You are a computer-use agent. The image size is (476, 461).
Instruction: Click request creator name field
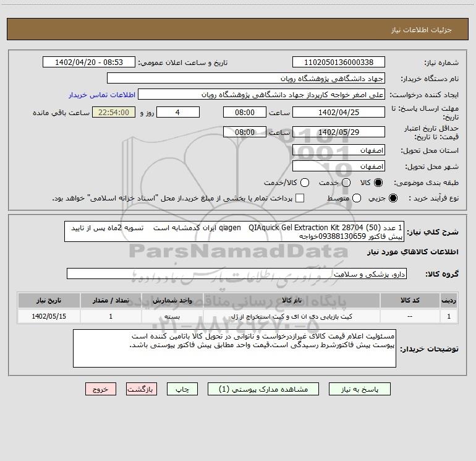[x=261, y=95]
